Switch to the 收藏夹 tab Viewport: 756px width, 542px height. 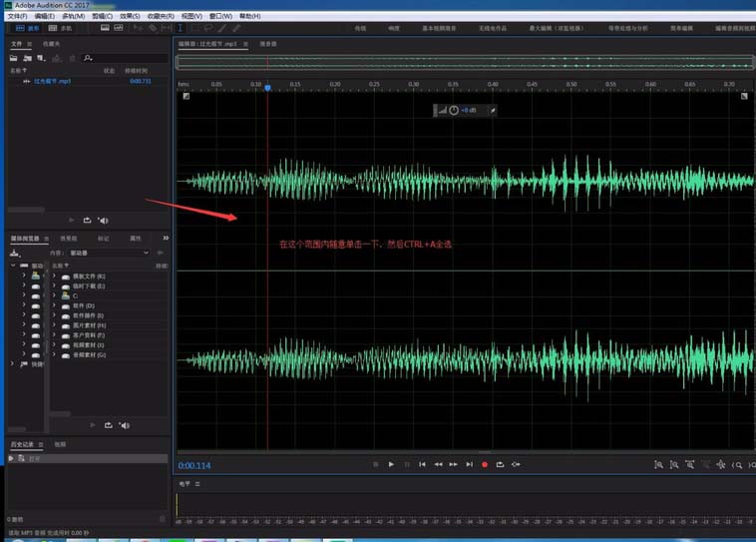51,44
